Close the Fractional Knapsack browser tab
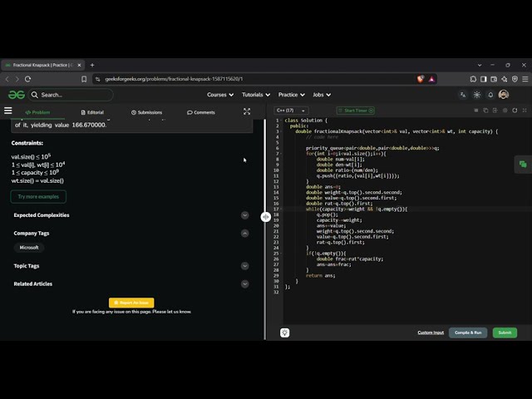 tap(80, 65)
